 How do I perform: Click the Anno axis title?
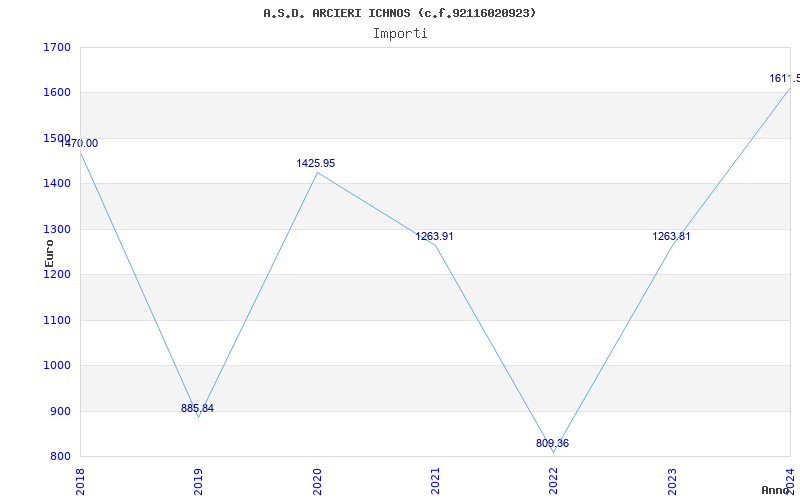tap(776, 490)
